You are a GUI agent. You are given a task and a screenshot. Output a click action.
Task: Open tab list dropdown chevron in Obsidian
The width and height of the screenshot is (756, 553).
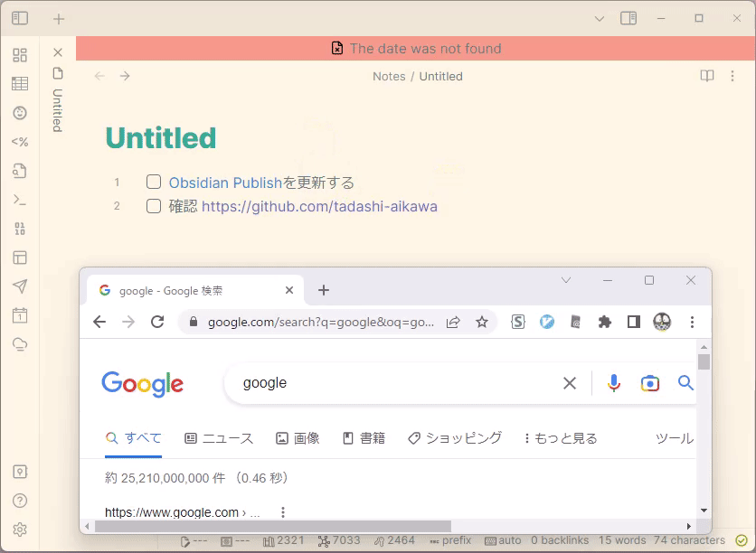pos(600,19)
